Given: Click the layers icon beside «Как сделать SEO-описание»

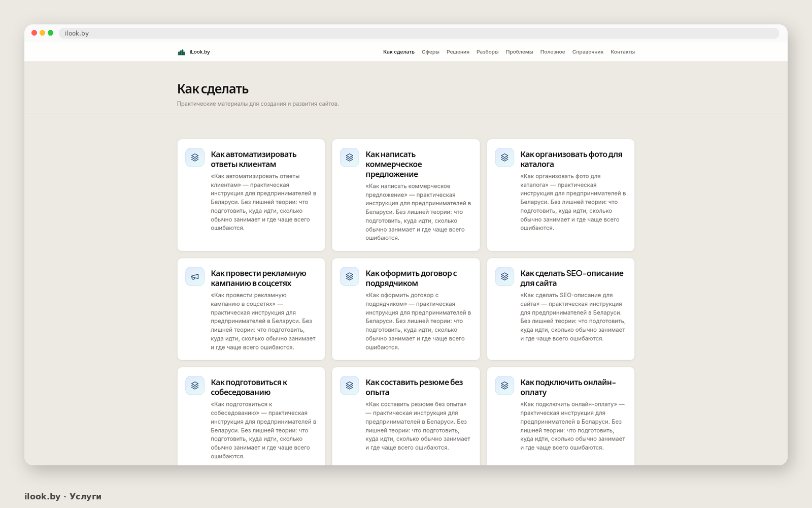Looking at the screenshot, I should 504,277.
